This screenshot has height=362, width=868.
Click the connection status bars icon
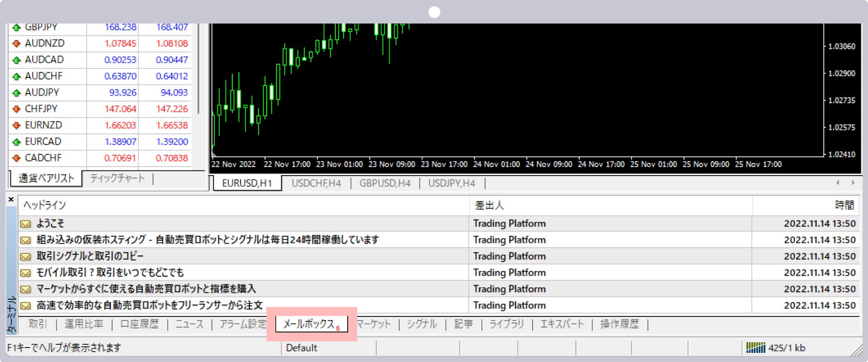point(755,348)
